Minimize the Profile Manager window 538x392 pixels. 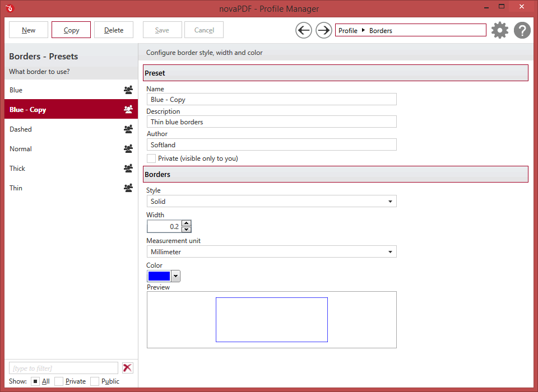486,7
